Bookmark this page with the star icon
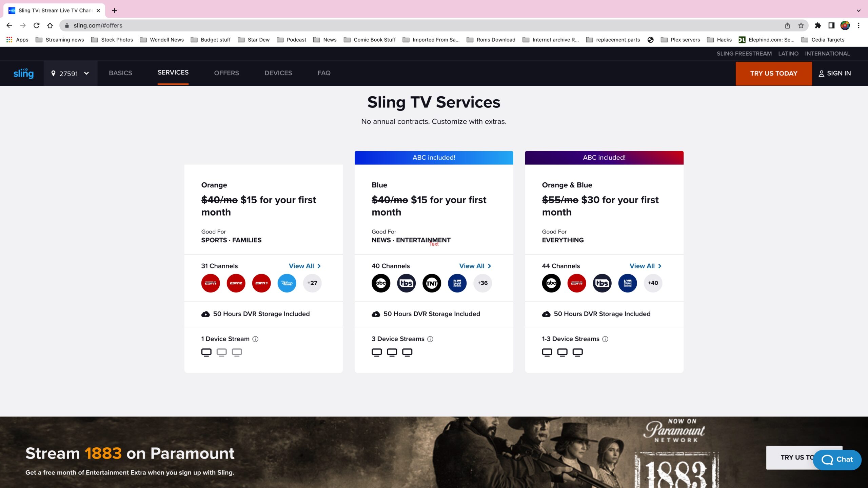868x488 pixels. 801,25
